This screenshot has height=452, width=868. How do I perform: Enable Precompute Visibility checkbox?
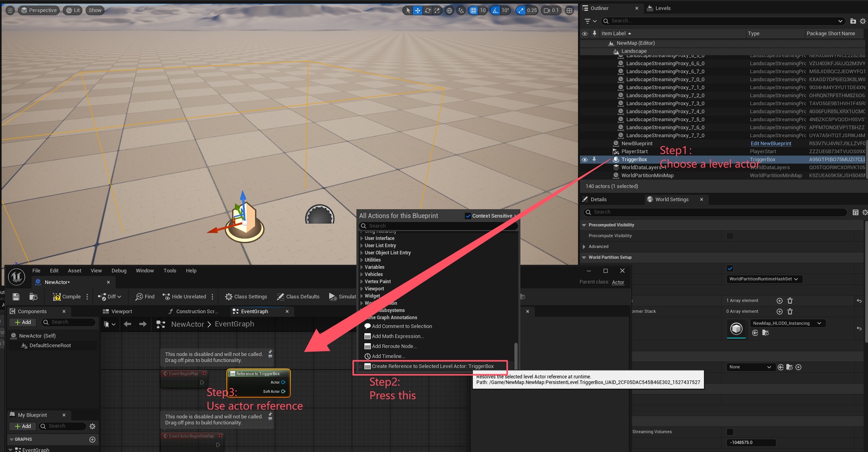click(730, 236)
